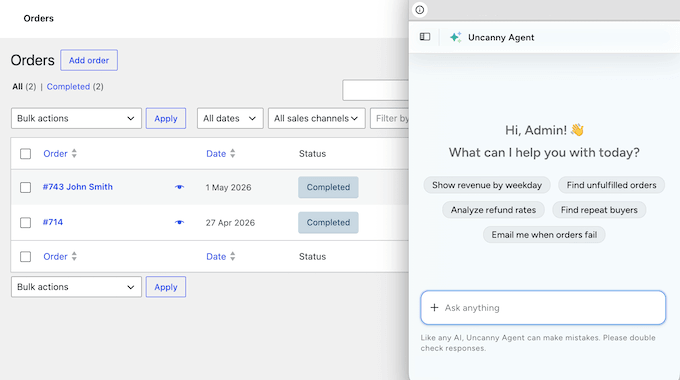
Task: Click the Uncanny Agent sparkle logo
Action: [x=455, y=37]
